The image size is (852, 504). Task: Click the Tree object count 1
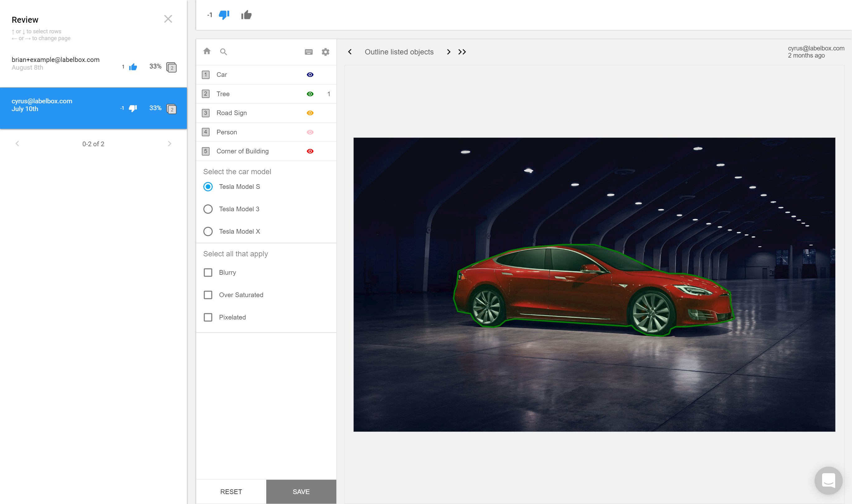(329, 94)
